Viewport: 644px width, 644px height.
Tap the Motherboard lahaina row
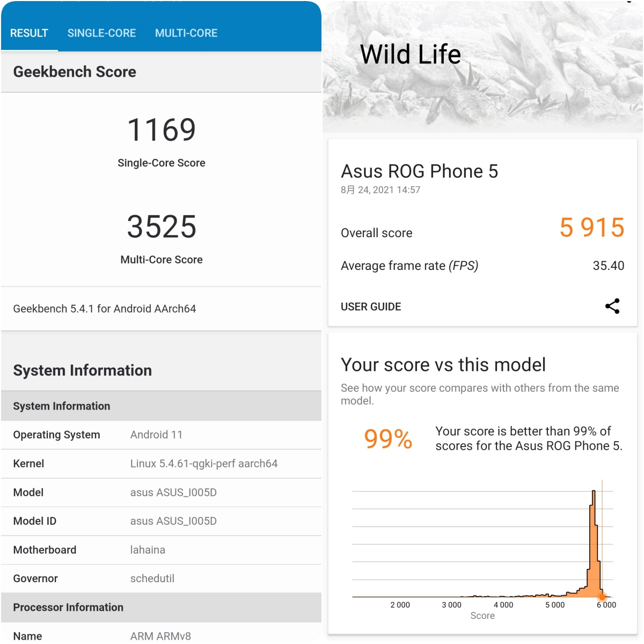point(161,550)
